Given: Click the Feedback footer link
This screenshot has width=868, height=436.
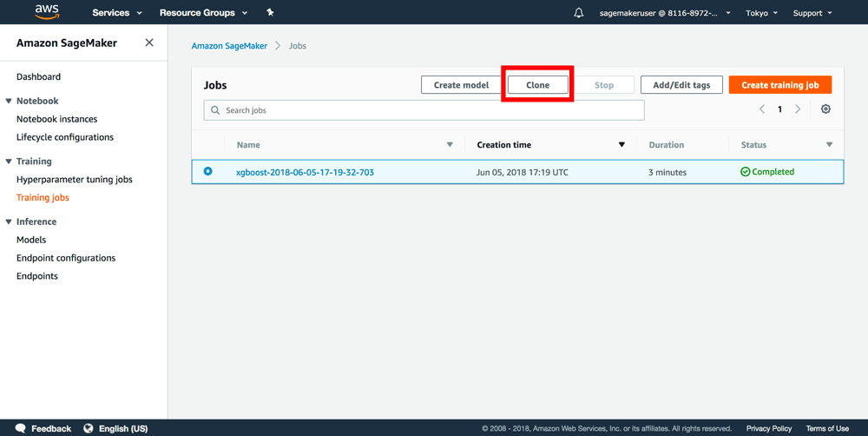Looking at the screenshot, I should tap(51, 428).
